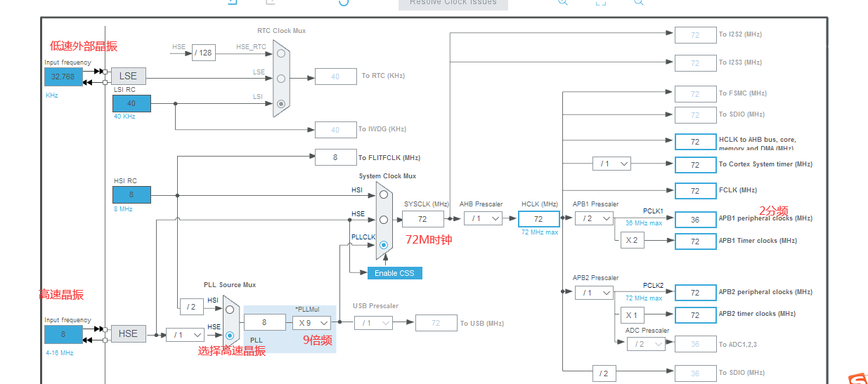
Task: Click the Sogou input icon at bottom right
Action: pyautogui.click(x=857, y=379)
